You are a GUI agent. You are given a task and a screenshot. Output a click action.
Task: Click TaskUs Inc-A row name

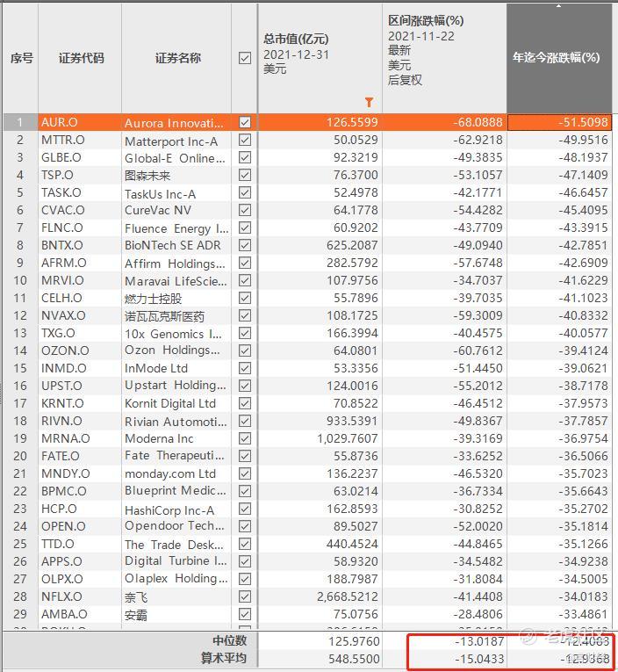[x=176, y=194]
